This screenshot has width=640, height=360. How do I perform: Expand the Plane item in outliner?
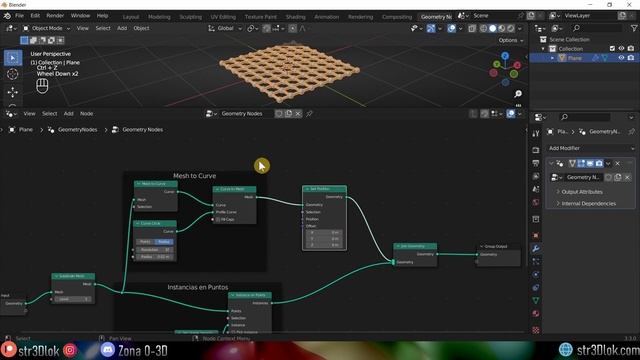[552, 58]
